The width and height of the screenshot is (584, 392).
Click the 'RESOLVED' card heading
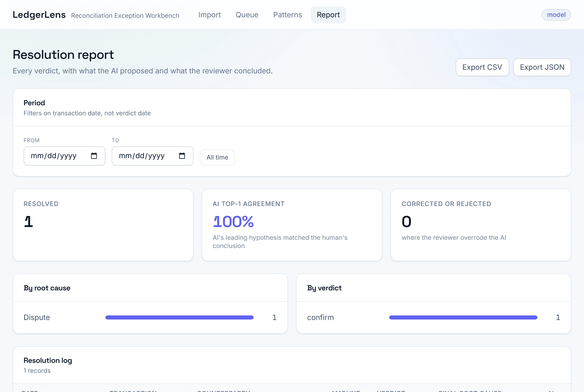[x=41, y=204]
